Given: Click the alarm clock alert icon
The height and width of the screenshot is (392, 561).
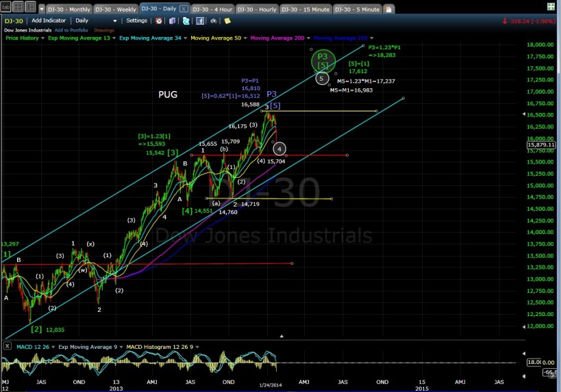Looking at the screenshot, I should click(158, 21).
